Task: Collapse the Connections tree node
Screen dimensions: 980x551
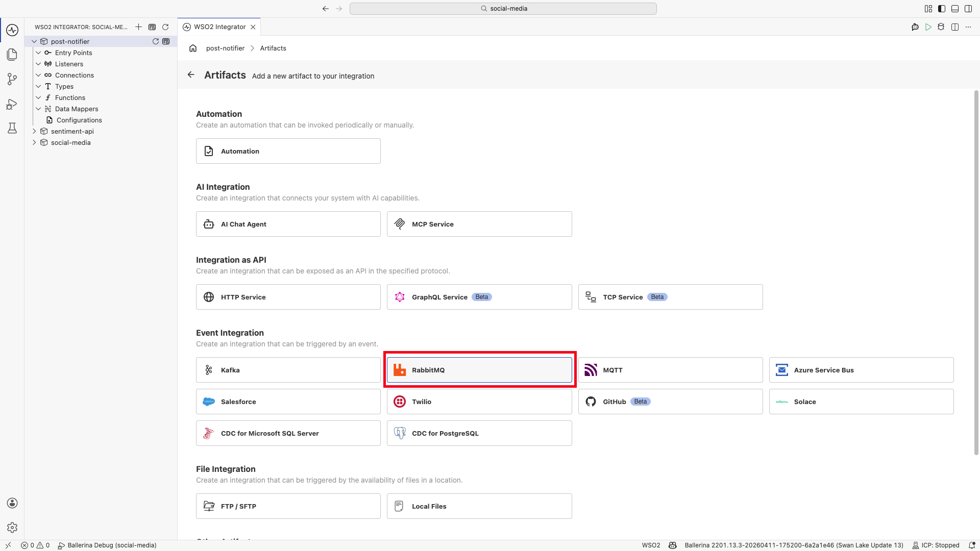Action: pos(38,75)
